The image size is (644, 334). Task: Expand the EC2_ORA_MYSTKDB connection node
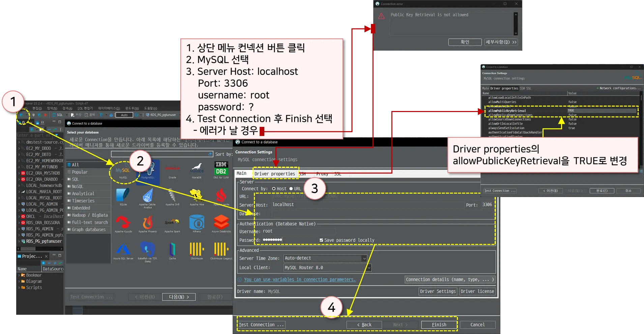(19, 173)
